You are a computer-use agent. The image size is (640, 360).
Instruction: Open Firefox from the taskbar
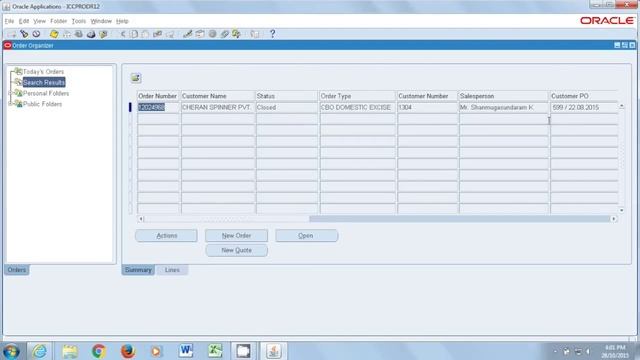pyautogui.click(x=127, y=351)
